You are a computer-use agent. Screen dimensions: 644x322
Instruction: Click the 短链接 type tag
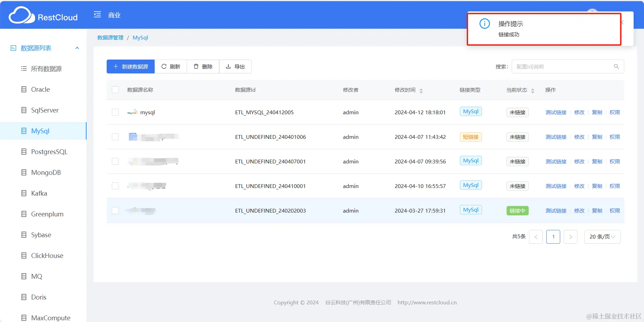pos(471,137)
